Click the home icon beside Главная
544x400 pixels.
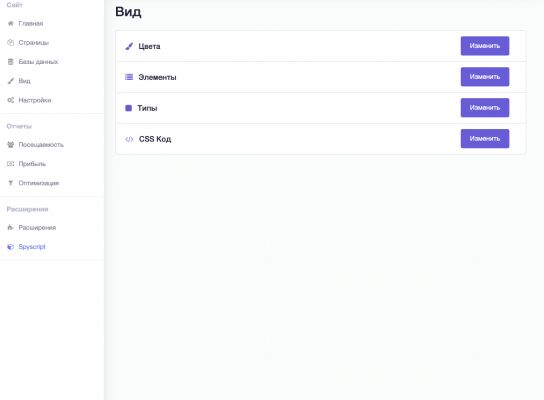[11, 23]
